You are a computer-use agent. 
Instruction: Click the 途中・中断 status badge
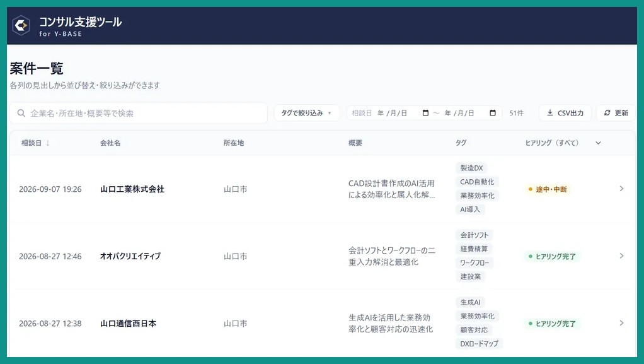coord(548,189)
